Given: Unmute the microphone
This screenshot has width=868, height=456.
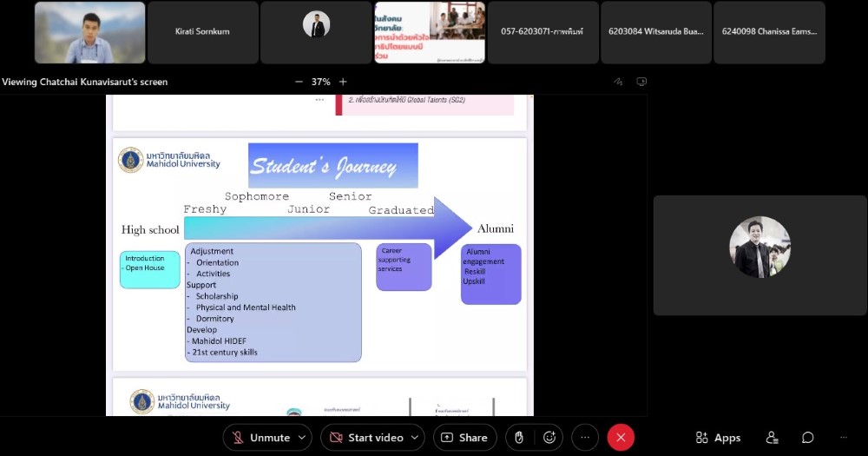Looking at the screenshot, I should tap(260, 438).
